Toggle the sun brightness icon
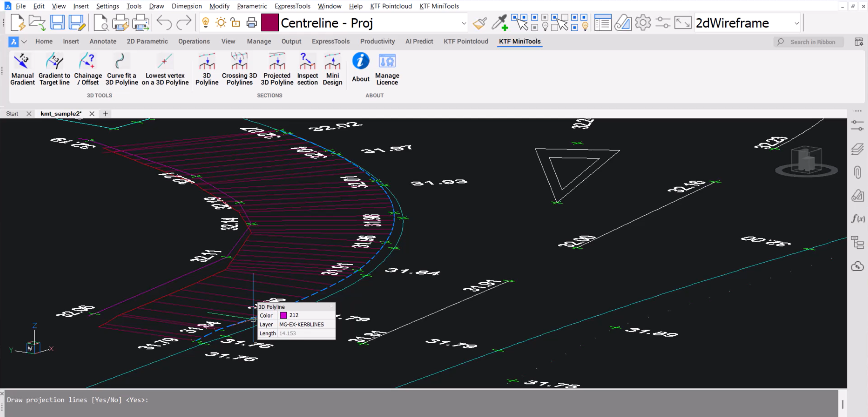This screenshot has width=868, height=417. tap(220, 22)
